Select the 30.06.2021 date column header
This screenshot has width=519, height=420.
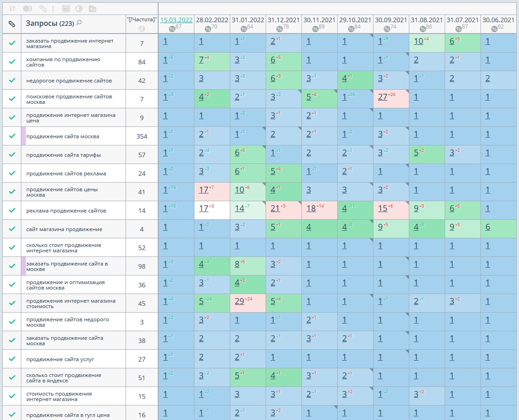[499, 20]
